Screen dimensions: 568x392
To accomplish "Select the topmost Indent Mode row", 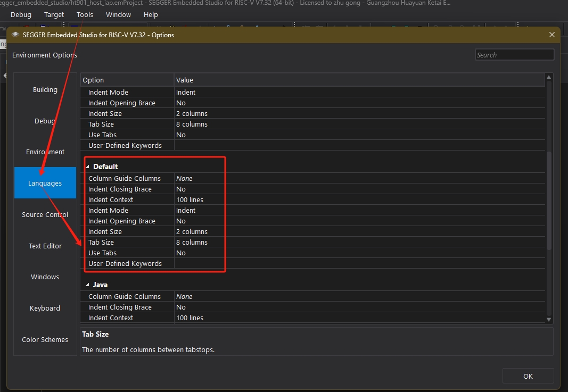I will coord(313,93).
